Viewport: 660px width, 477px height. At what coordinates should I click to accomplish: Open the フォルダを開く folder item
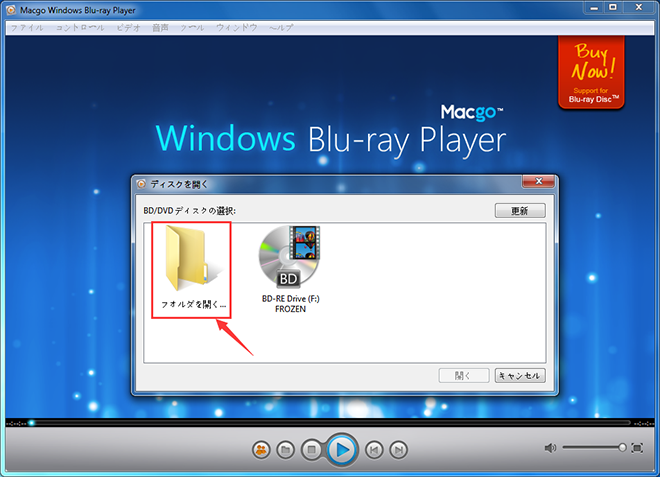192,268
